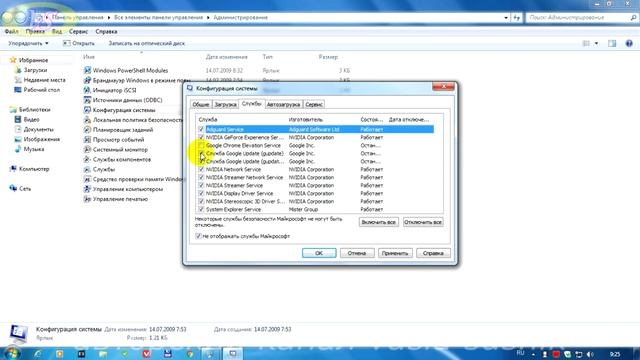
Task: Click the Отключить все button
Action: (423, 222)
